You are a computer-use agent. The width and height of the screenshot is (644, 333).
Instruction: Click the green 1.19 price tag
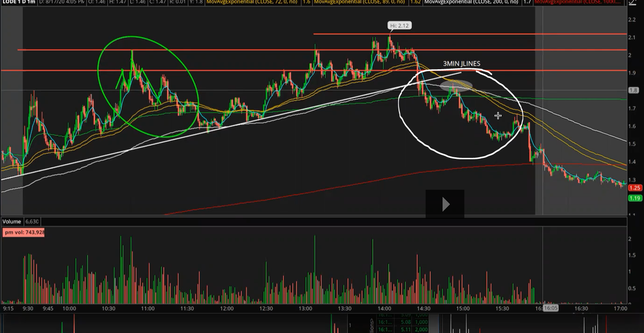pyautogui.click(x=635, y=198)
